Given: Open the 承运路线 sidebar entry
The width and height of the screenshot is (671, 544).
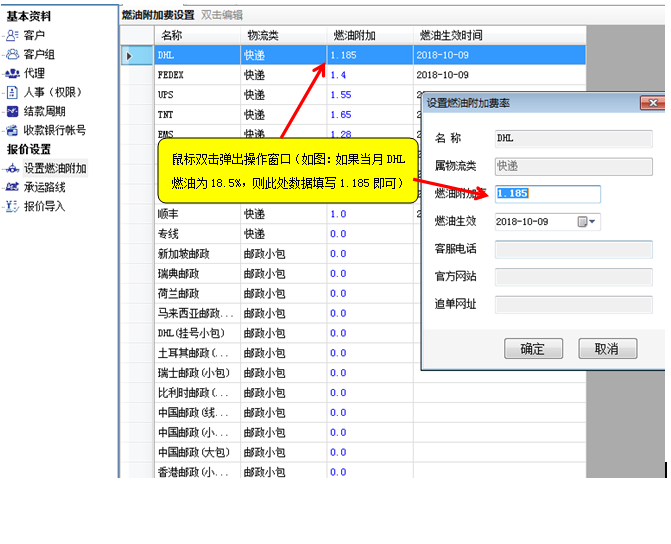Looking at the screenshot, I should (x=44, y=187).
